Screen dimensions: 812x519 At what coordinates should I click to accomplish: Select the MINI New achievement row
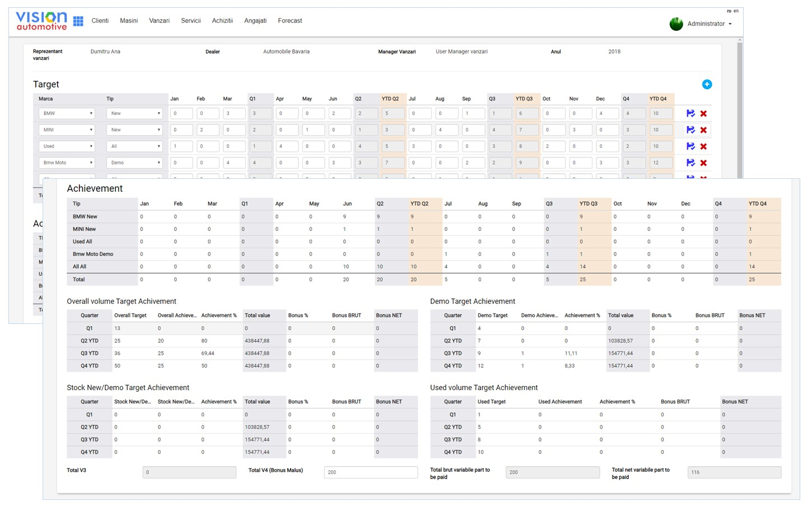pyautogui.click(x=424, y=229)
